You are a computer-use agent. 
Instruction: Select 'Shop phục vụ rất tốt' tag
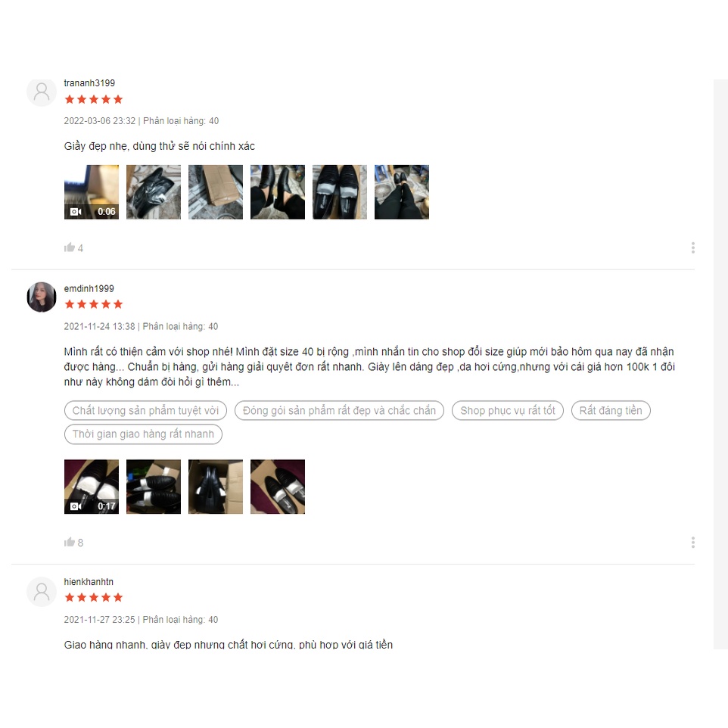[508, 410]
